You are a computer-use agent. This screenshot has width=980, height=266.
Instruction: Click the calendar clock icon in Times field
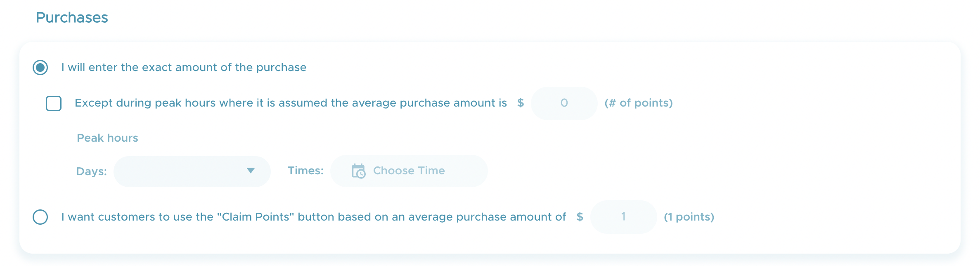click(x=358, y=171)
